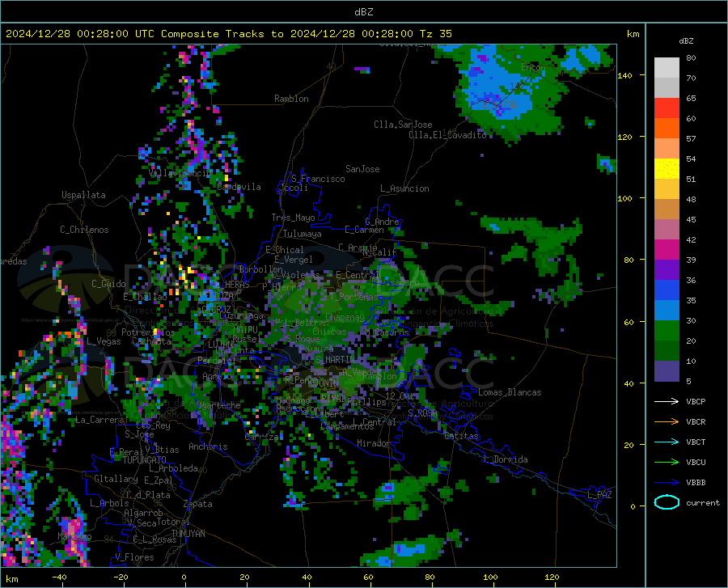Click the 'C_Guido' map label
The width and height of the screenshot is (728, 588).
click(108, 284)
